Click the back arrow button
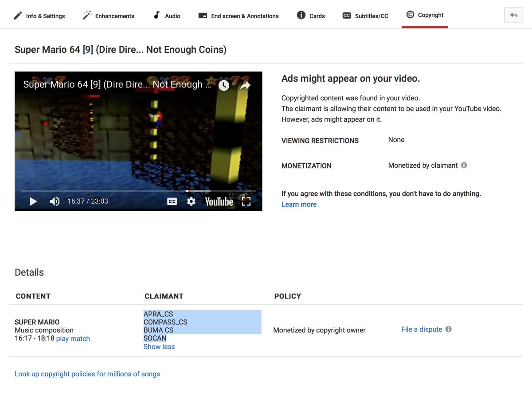Viewport: 532px width, 398px height. click(x=513, y=15)
